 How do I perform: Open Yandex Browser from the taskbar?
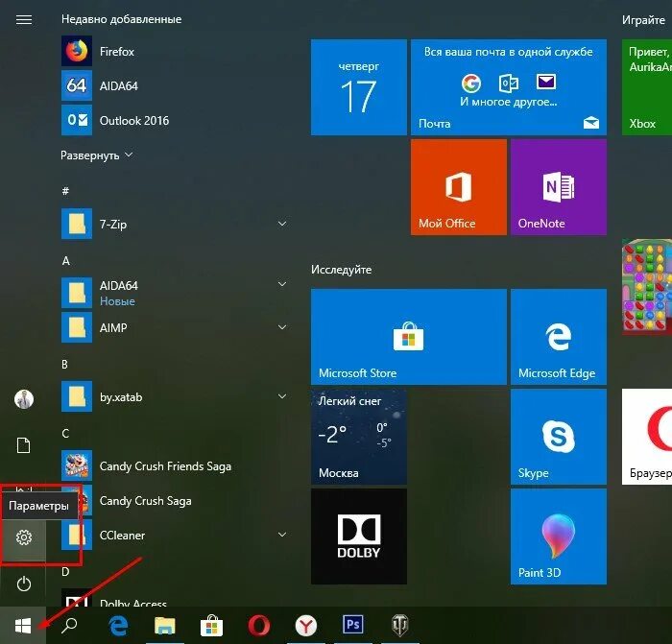pyautogui.click(x=306, y=626)
